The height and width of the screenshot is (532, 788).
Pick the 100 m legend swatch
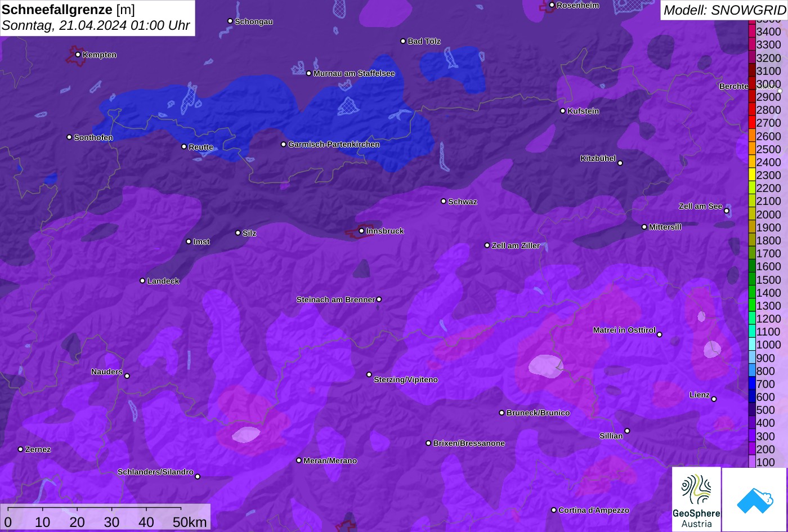(752, 462)
